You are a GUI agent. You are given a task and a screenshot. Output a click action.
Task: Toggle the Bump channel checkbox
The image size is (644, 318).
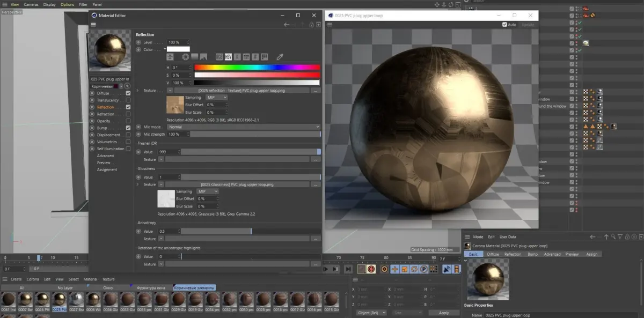pyautogui.click(x=128, y=128)
